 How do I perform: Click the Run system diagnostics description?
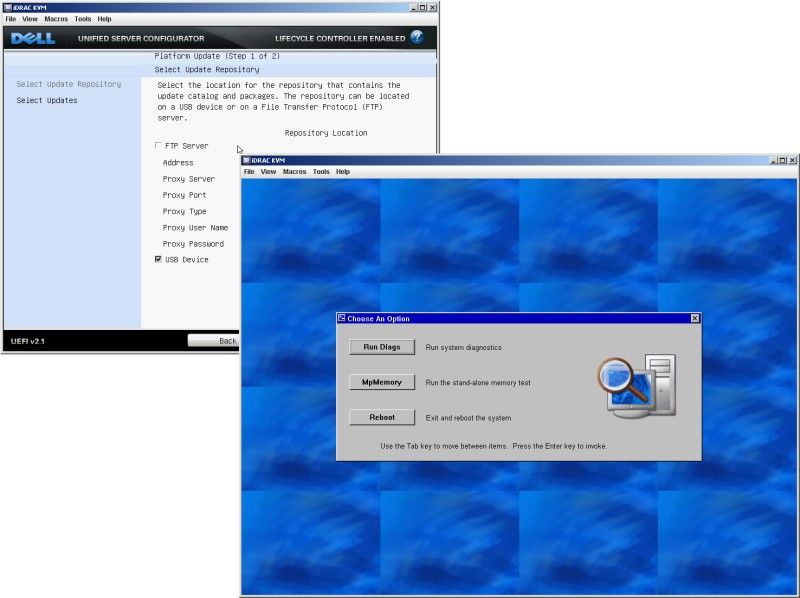click(464, 347)
